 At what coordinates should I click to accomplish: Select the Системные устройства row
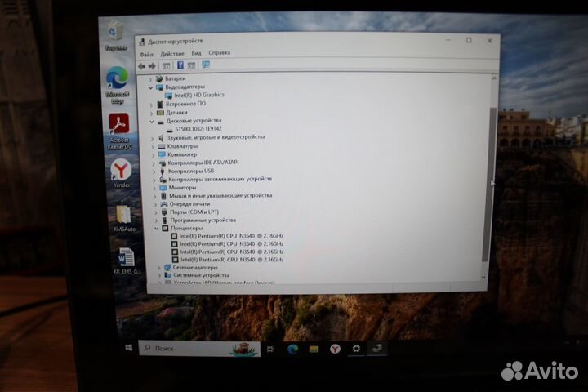[202, 275]
